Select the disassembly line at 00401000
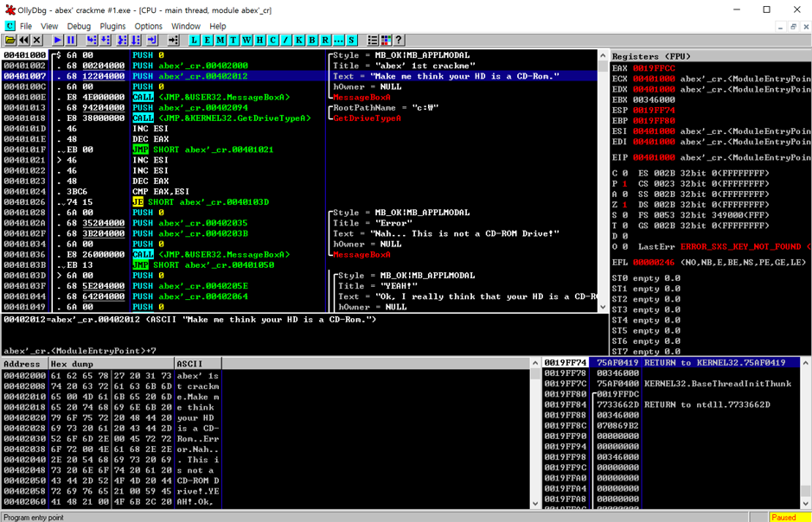 click(299, 54)
